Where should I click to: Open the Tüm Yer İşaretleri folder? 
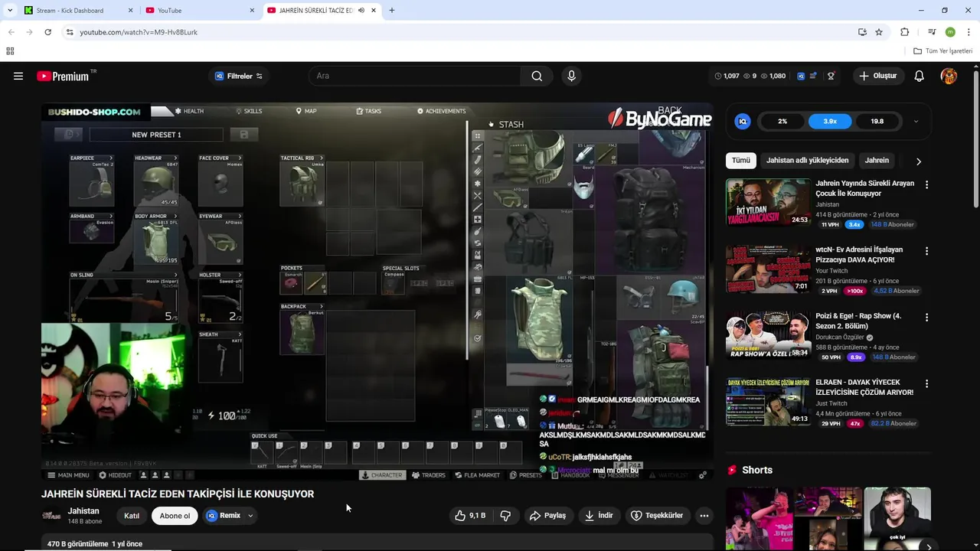click(x=942, y=51)
